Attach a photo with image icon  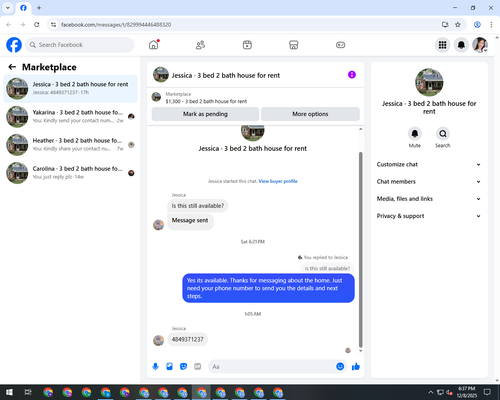click(169, 367)
